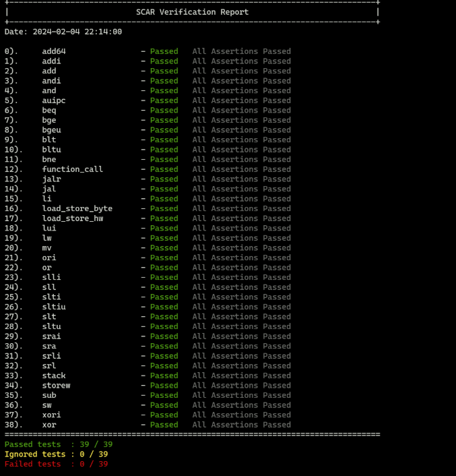This screenshot has width=456, height=476.
Task: Click the sltiu test name
Action: click(54, 307)
